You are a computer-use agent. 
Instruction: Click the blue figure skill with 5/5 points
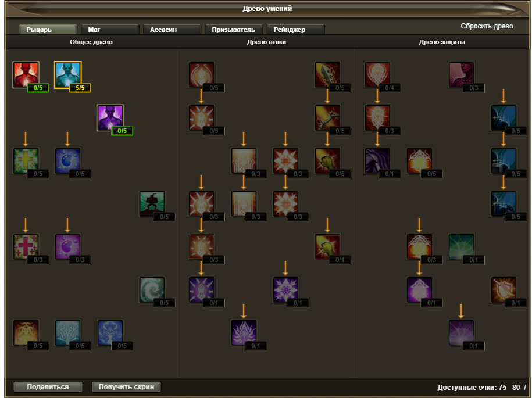(68, 74)
